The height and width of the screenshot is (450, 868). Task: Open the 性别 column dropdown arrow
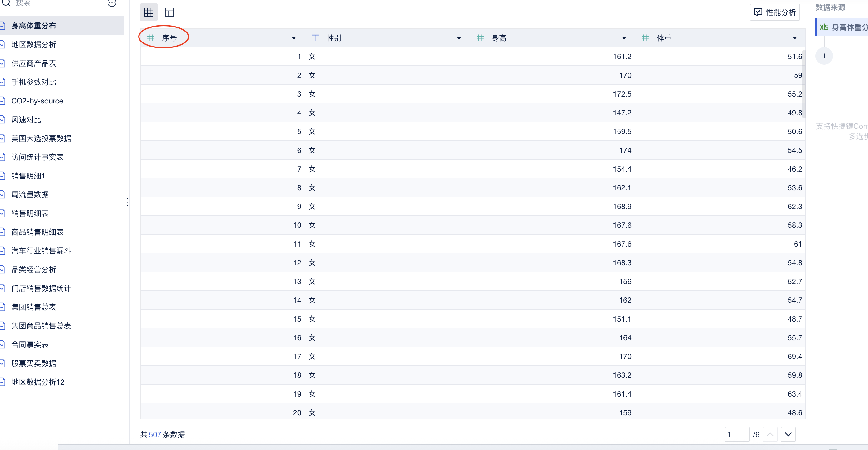tap(459, 38)
